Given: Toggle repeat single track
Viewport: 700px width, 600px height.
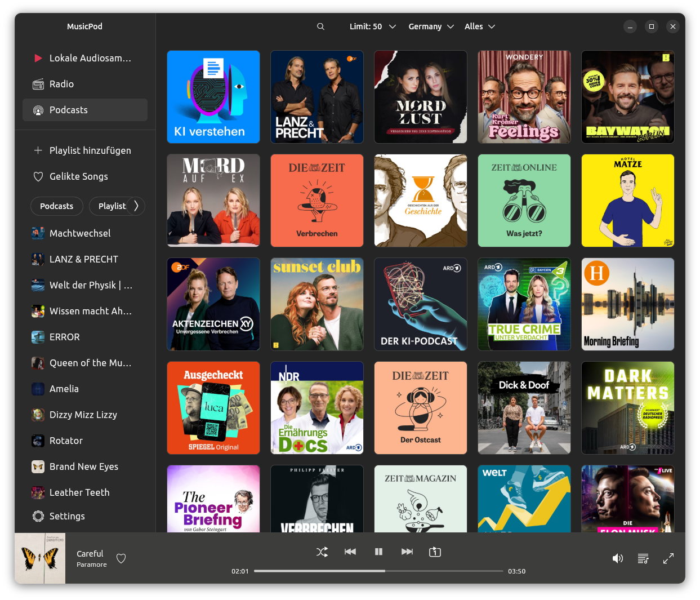Looking at the screenshot, I should [435, 552].
